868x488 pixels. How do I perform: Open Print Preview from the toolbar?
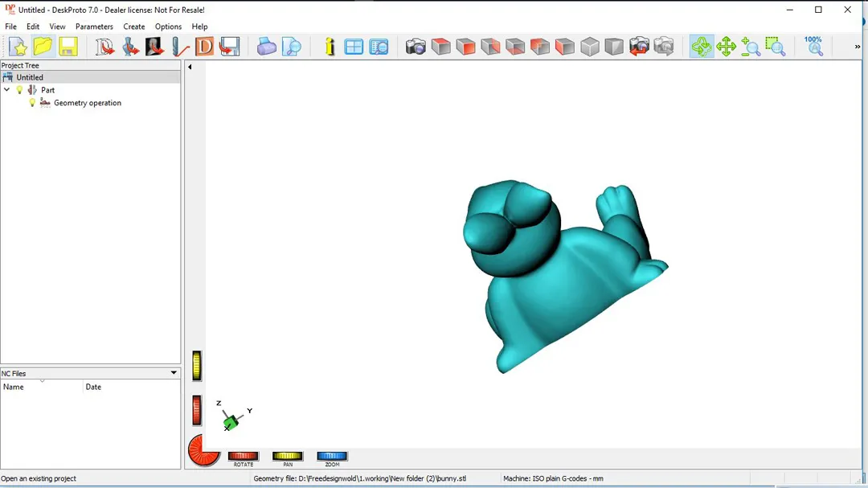[x=292, y=47]
